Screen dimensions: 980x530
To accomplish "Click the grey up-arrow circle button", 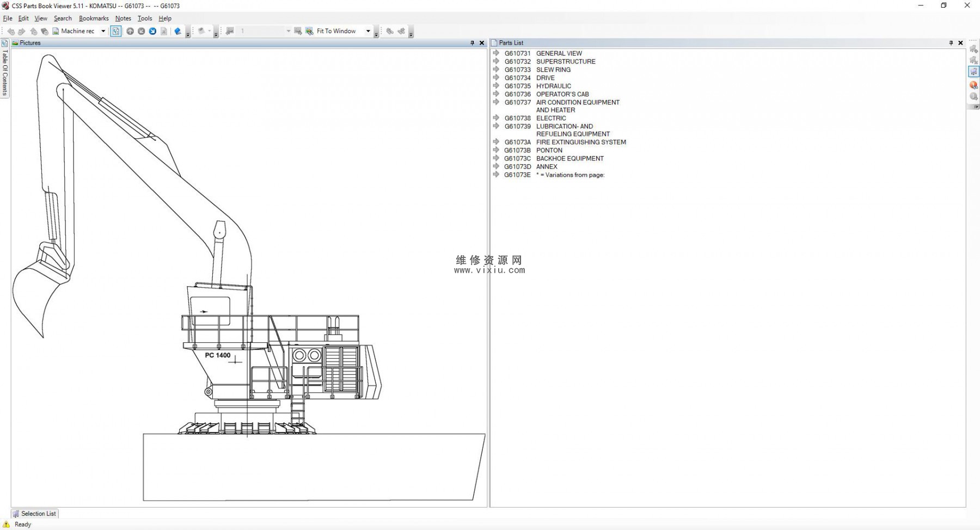I will [x=130, y=31].
